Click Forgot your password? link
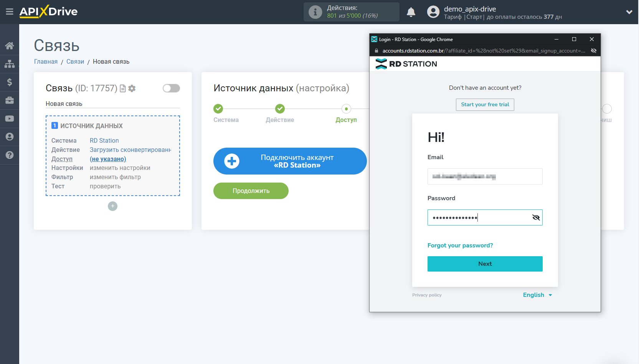This screenshot has height=364, width=639. [460, 245]
